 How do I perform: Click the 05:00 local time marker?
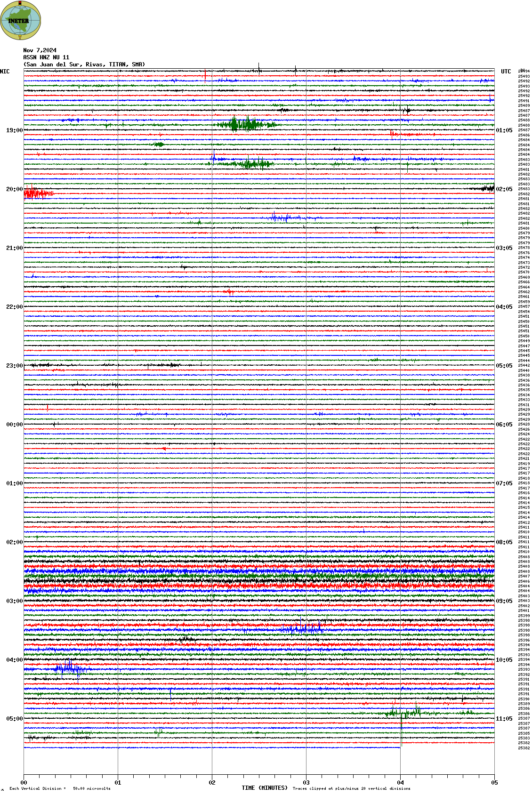pos(14,719)
